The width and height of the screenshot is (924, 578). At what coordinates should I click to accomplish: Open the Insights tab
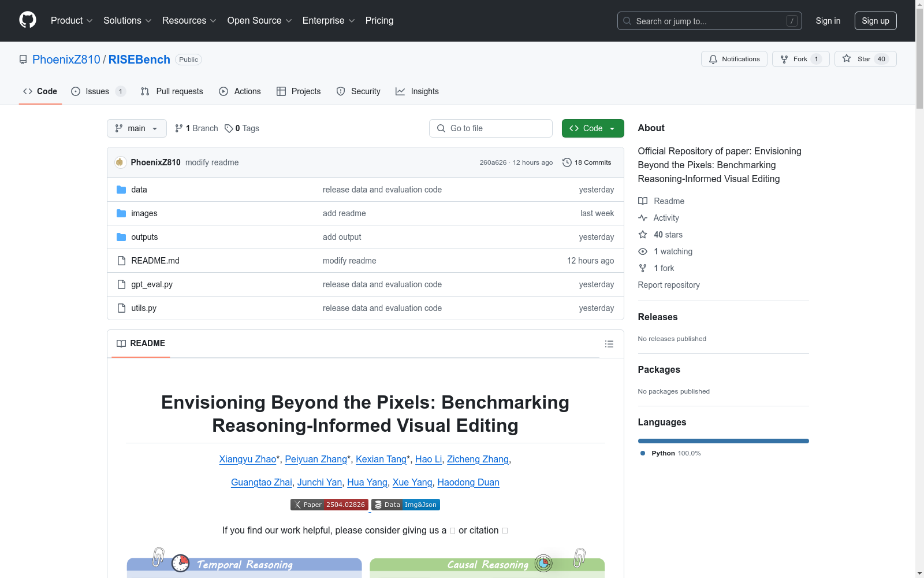[x=417, y=91]
